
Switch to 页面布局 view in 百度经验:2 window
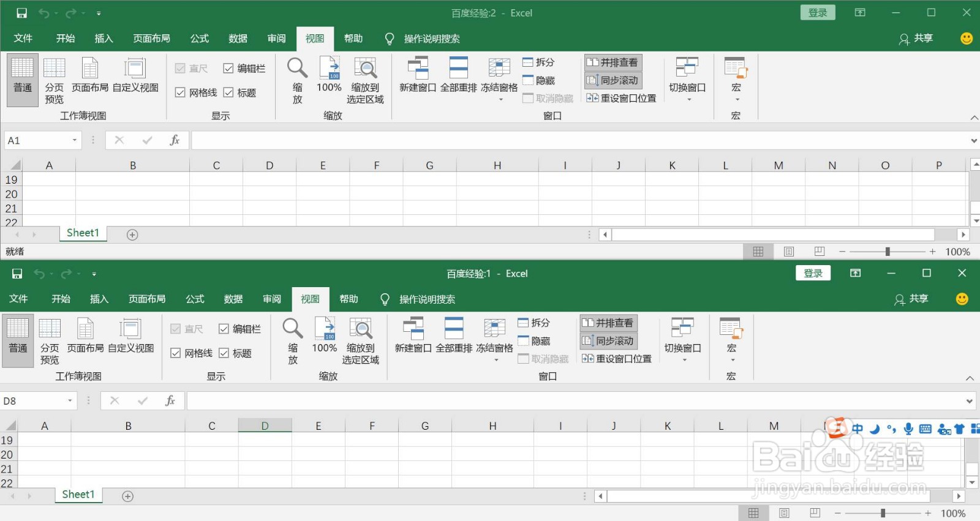(90, 75)
